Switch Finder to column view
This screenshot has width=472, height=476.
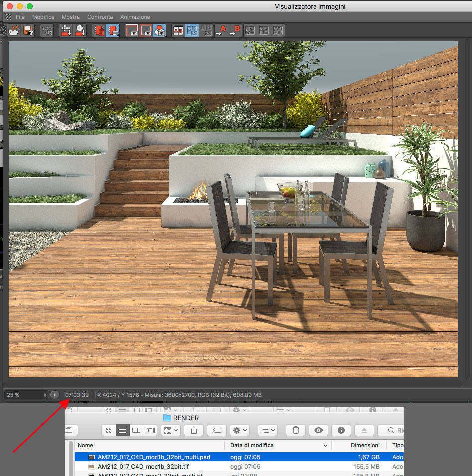point(136,430)
